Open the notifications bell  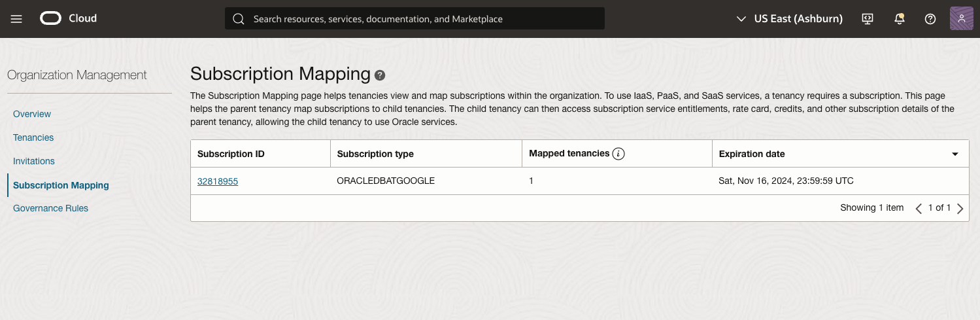click(900, 19)
